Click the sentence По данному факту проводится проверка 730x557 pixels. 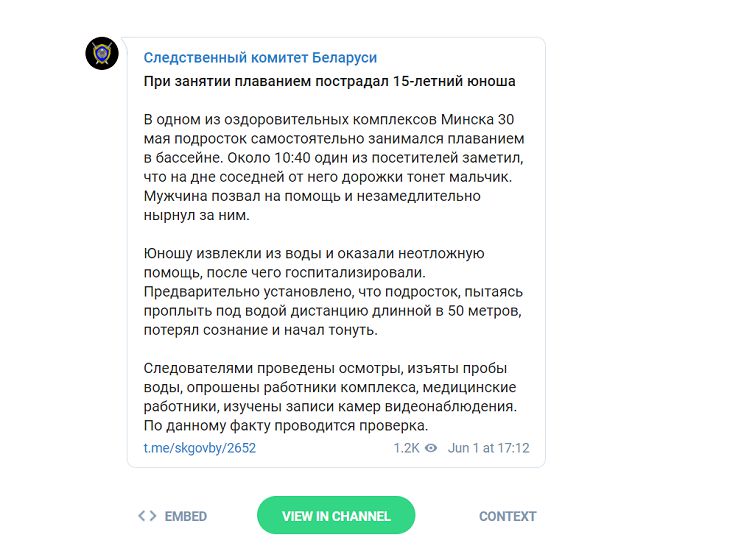286,425
